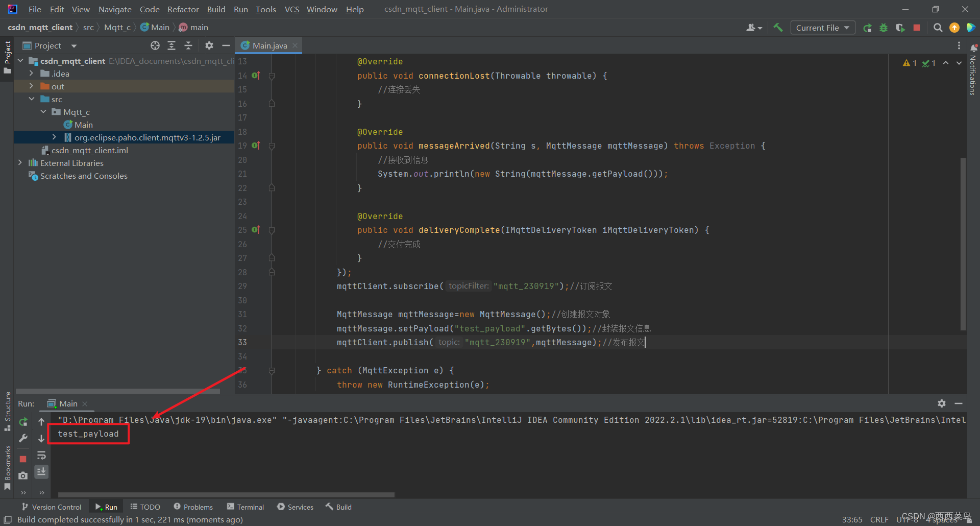The image size is (980, 526).
Task: Click the wrench icon in Run panel
Action: (23, 438)
